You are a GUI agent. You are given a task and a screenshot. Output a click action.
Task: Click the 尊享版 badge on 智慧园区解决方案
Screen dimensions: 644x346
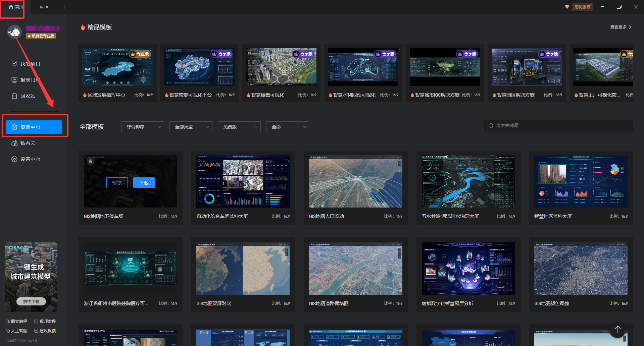[x=549, y=54]
